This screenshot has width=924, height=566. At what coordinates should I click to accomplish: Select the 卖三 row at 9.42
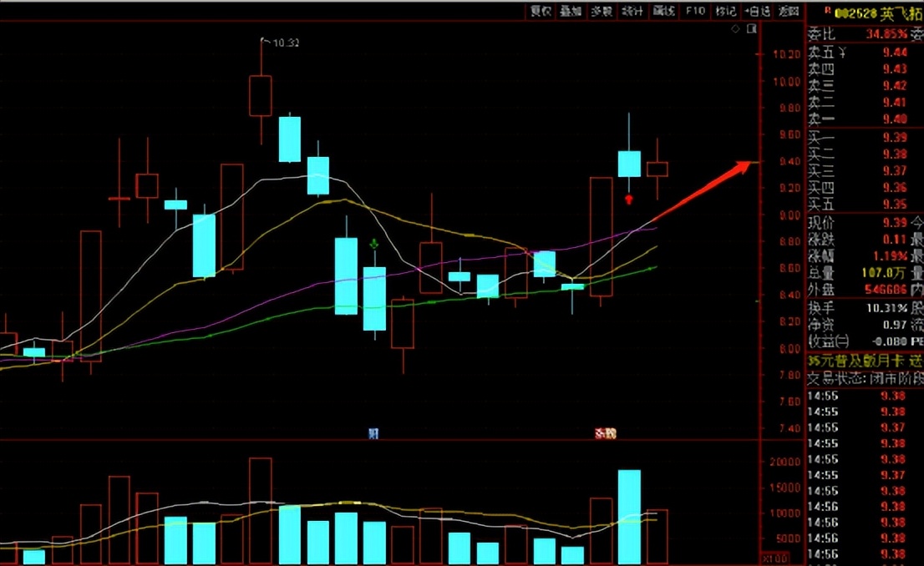(865, 85)
